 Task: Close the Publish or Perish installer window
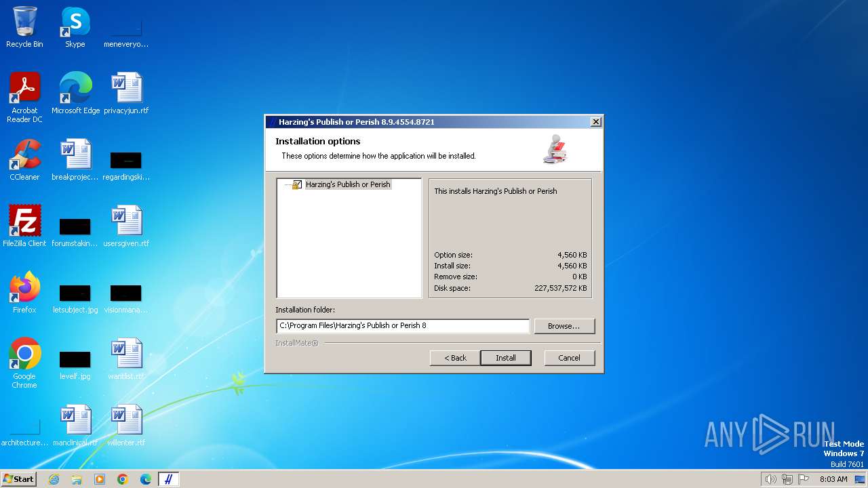tap(595, 122)
